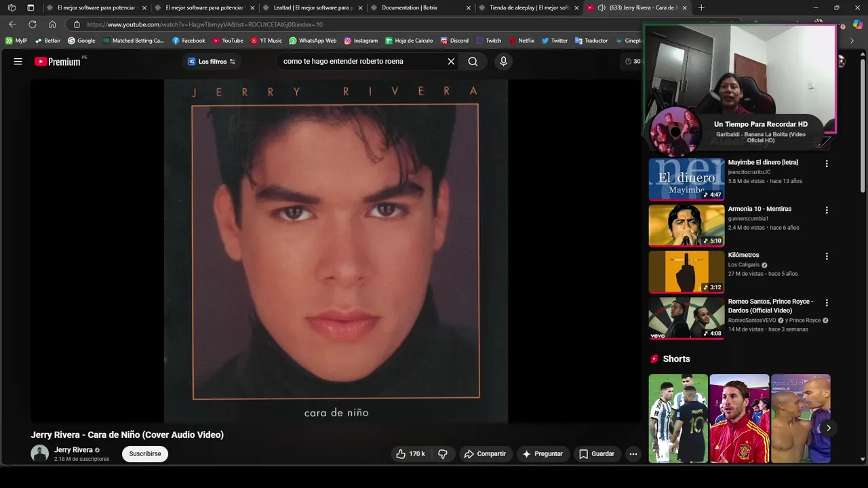
Task: Switch to Documentation Botrix tab
Action: click(420, 7)
